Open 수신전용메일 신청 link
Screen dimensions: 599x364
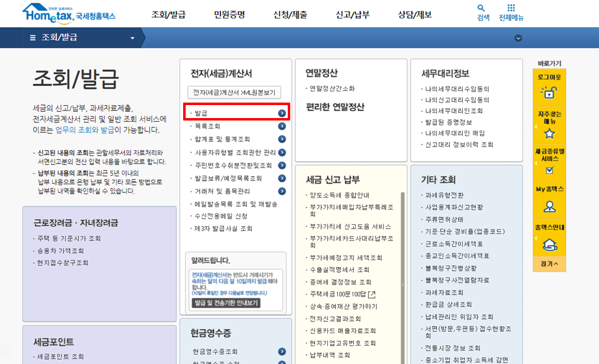tap(221, 216)
